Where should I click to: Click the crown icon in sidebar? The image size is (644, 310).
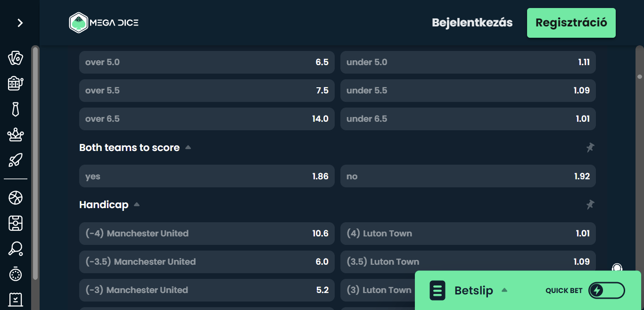(16, 135)
